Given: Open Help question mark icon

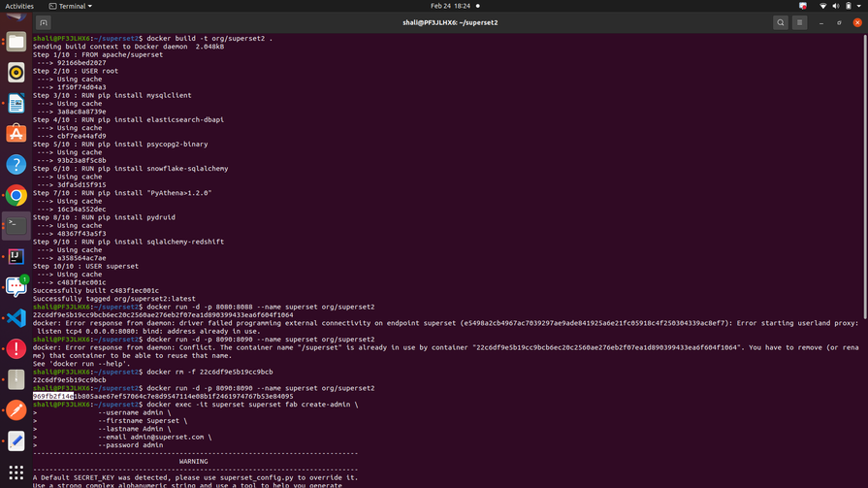Looking at the screenshot, I should 16,165.
